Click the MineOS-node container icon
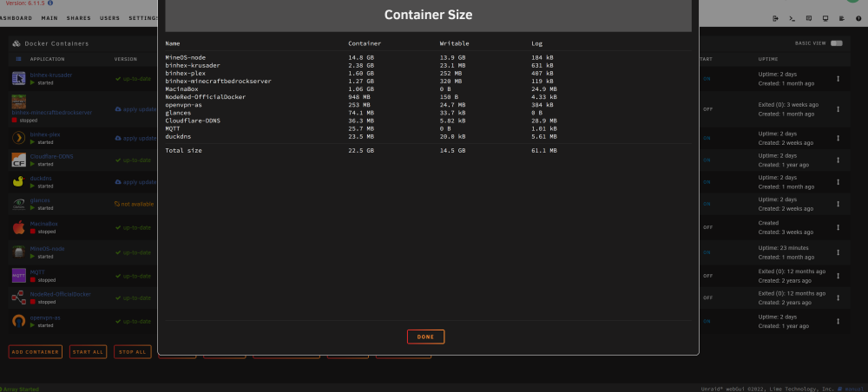Screen dimensions: 868x392 point(19,252)
